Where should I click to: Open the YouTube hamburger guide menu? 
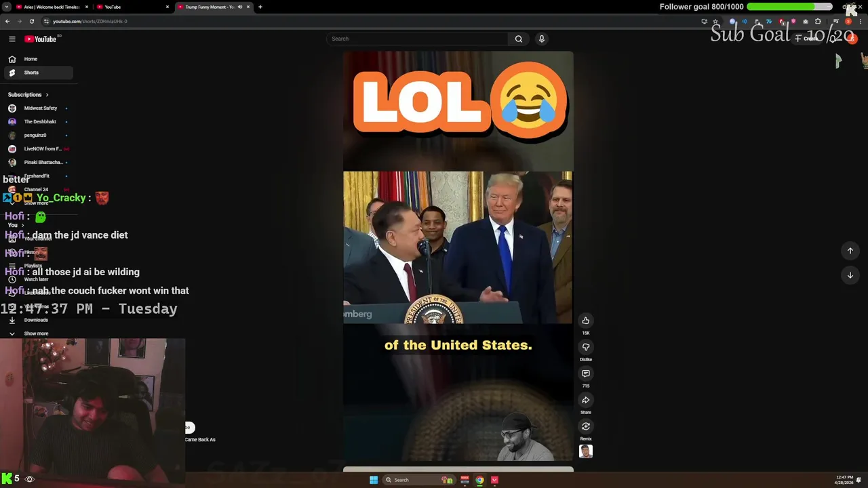[x=12, y=39]
